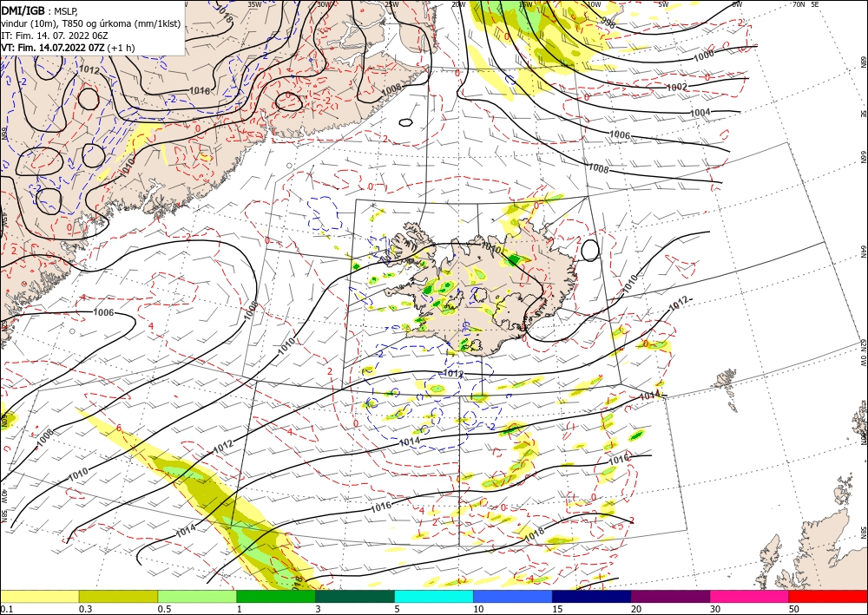This screenshot has width=868, height=615.
Task: Click the red above-50 legend swatch
Action: pyautogui.click(x=828, y=596)
